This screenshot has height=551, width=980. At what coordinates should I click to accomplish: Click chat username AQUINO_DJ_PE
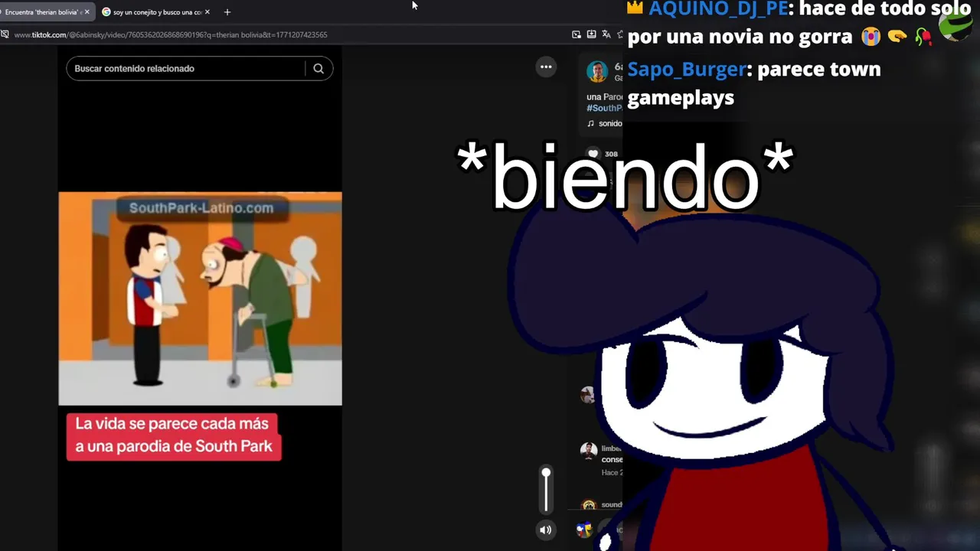tap(718, 10)
